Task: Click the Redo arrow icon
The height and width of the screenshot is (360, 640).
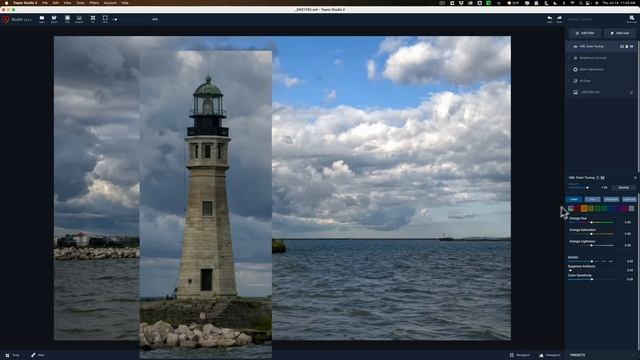Action: [559, 19]
